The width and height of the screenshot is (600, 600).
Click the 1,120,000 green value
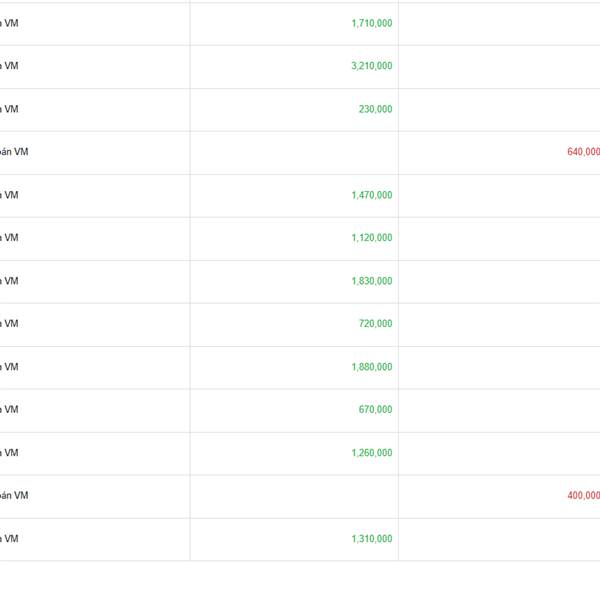[372, 238]
